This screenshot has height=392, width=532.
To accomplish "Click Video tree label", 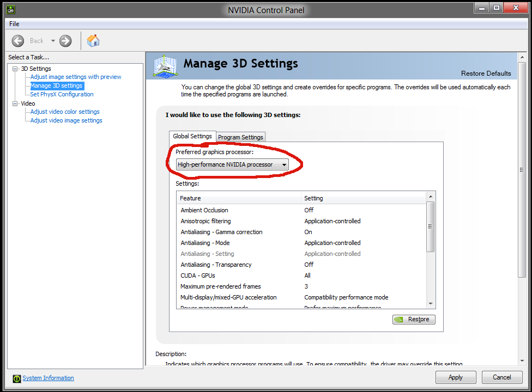I will tap(28, 103).
